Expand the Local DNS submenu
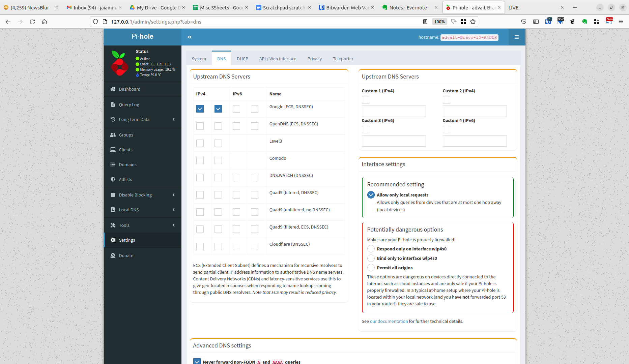Viewport: 629px width, 364px height. coord(128,210)
